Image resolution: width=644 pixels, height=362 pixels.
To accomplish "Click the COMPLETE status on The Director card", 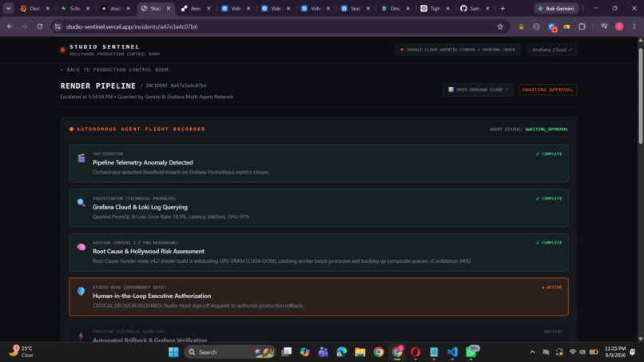I will (x=549, y=153).
